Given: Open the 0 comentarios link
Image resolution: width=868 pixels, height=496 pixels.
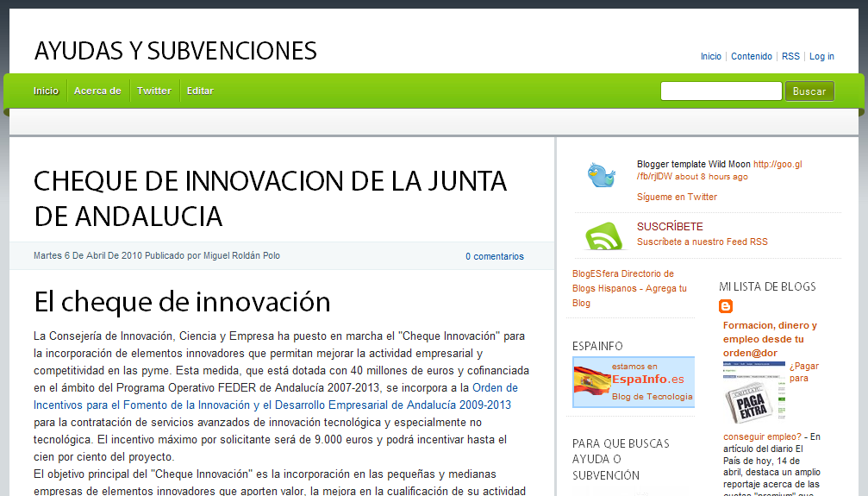Looking at the screenshot, I should tap(495, 256).
